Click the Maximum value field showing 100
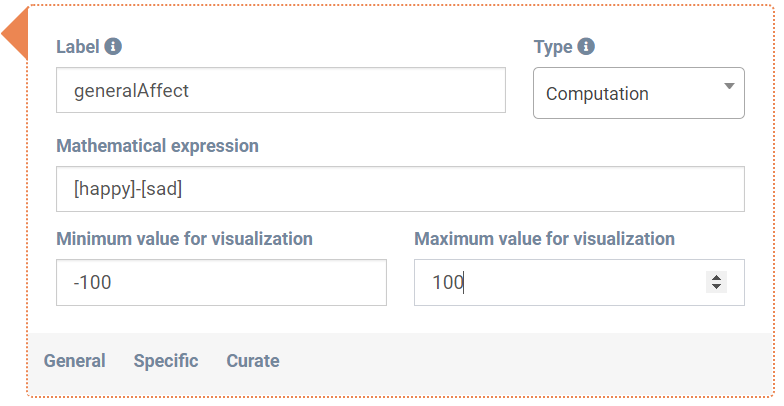 tap(560, 283)
